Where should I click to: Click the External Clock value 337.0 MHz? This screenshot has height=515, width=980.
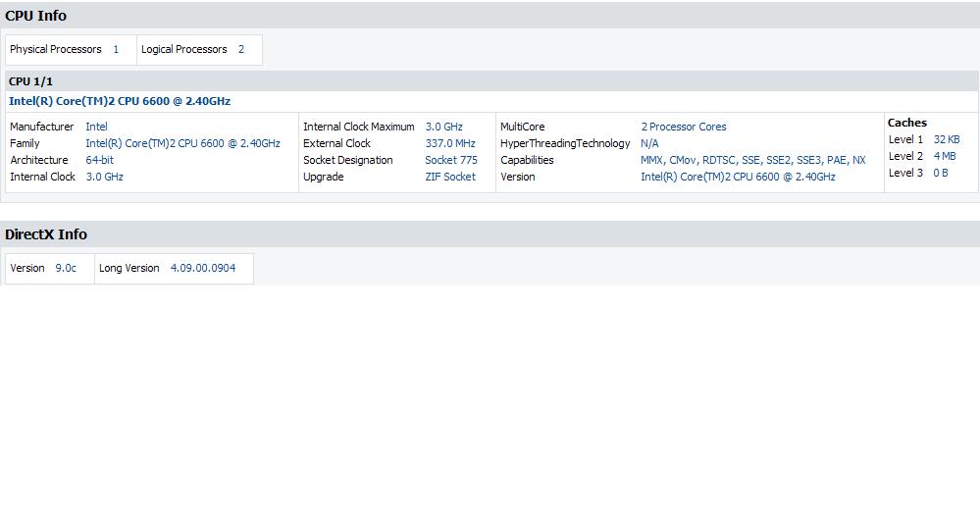(450, 144)
